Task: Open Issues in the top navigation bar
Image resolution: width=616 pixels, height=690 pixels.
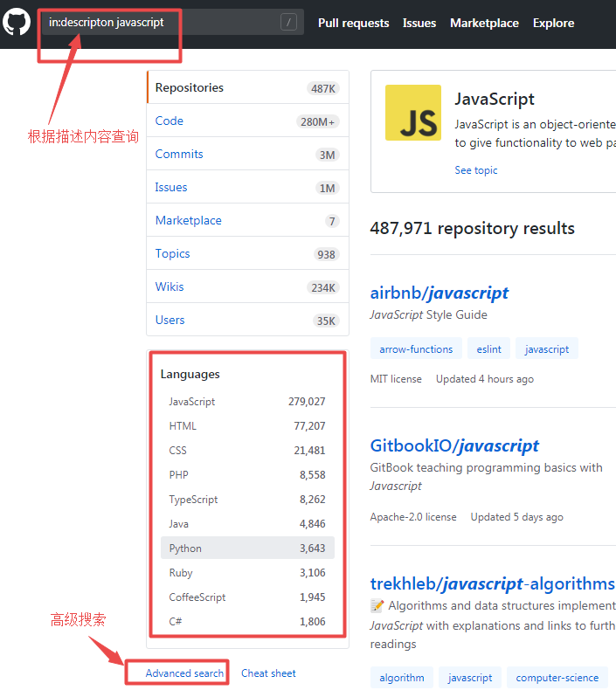Action: click(x=419, y=23)
